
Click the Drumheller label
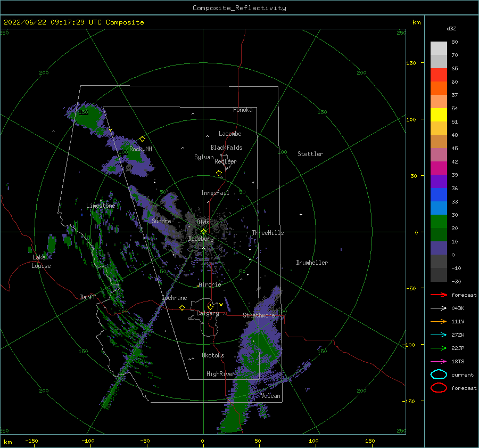tap(312, 263)
